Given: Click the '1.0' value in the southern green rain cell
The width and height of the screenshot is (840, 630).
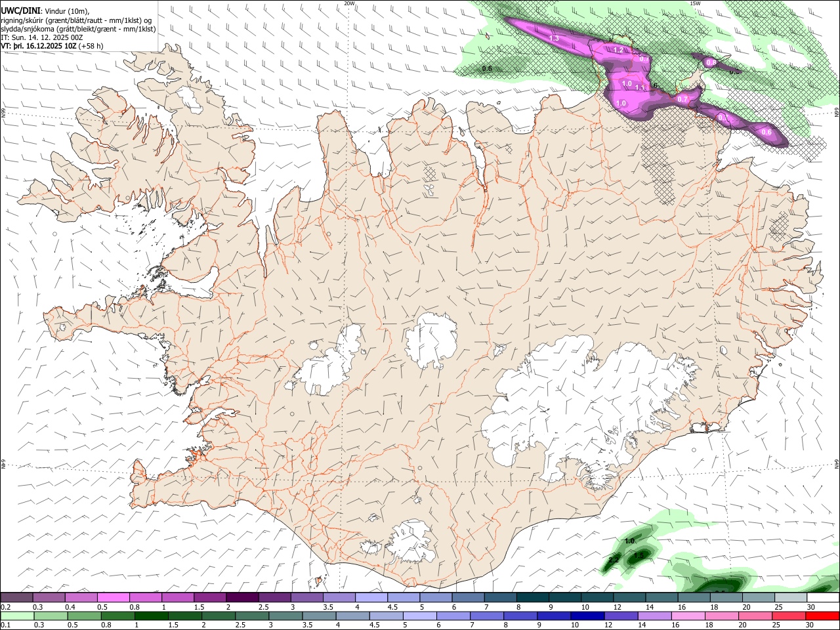Looking at the screenshot, I should 629,541.
